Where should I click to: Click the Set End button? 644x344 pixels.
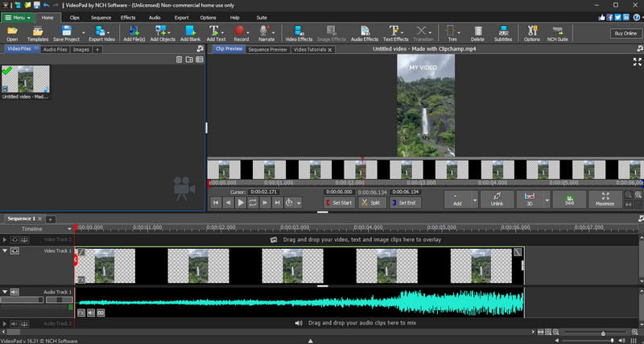[x=406, y=203]
